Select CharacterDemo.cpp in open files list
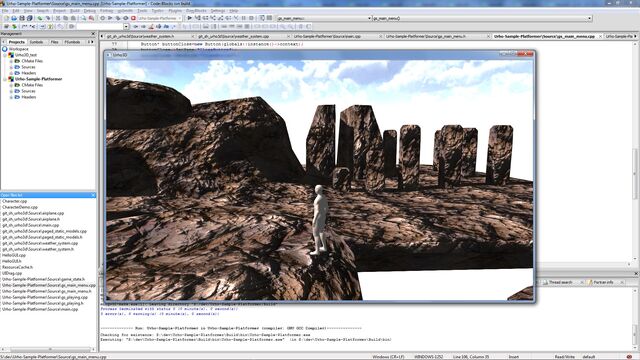 tap(20, 207)
